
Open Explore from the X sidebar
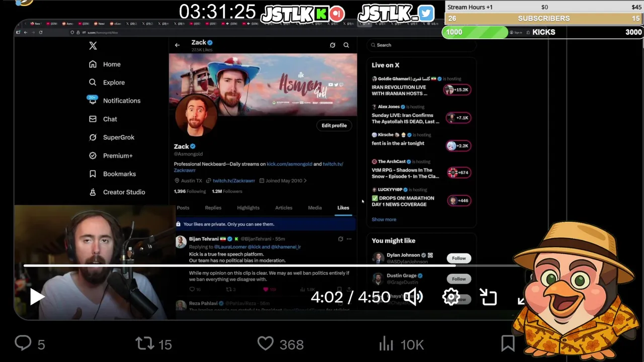[x=107, y=82]
